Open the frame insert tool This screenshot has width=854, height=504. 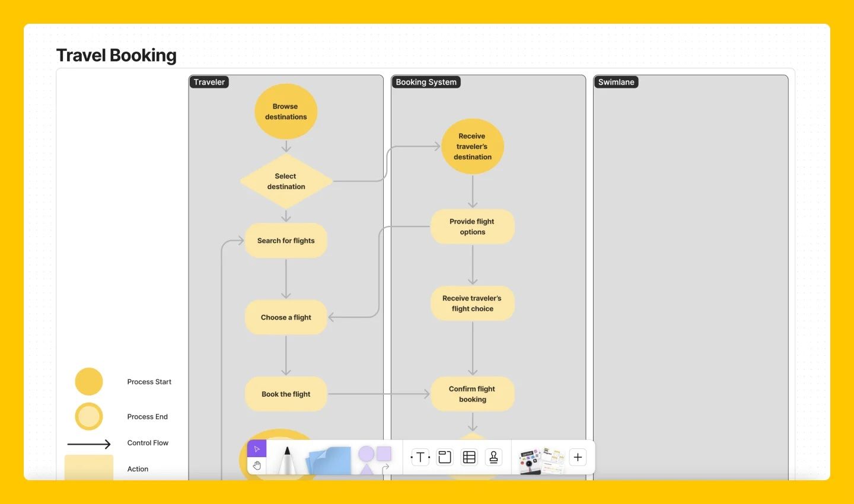pyautogui.click(x=444, y=457)
